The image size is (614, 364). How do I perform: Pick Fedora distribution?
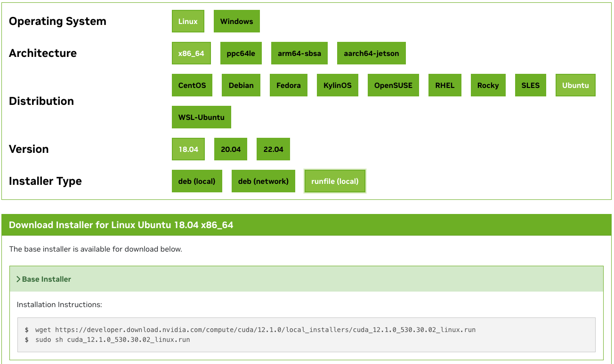[x=289, y=85]
